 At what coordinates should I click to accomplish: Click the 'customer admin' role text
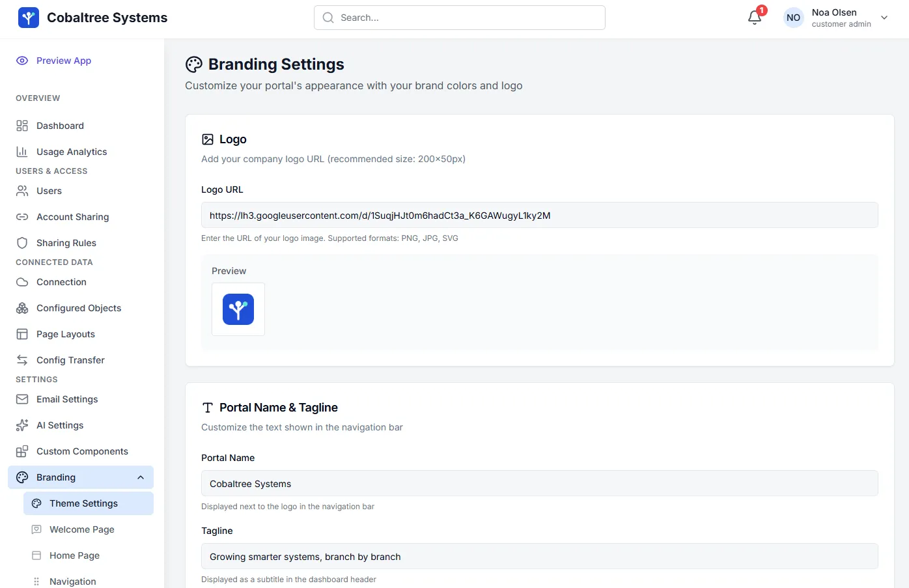coord(841,24)
